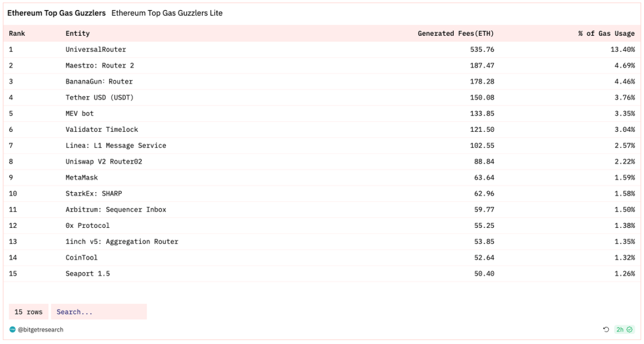Click the 1.32% gas usage value
Viewport: 644px width, 344px height.
(x=624, y=257)
